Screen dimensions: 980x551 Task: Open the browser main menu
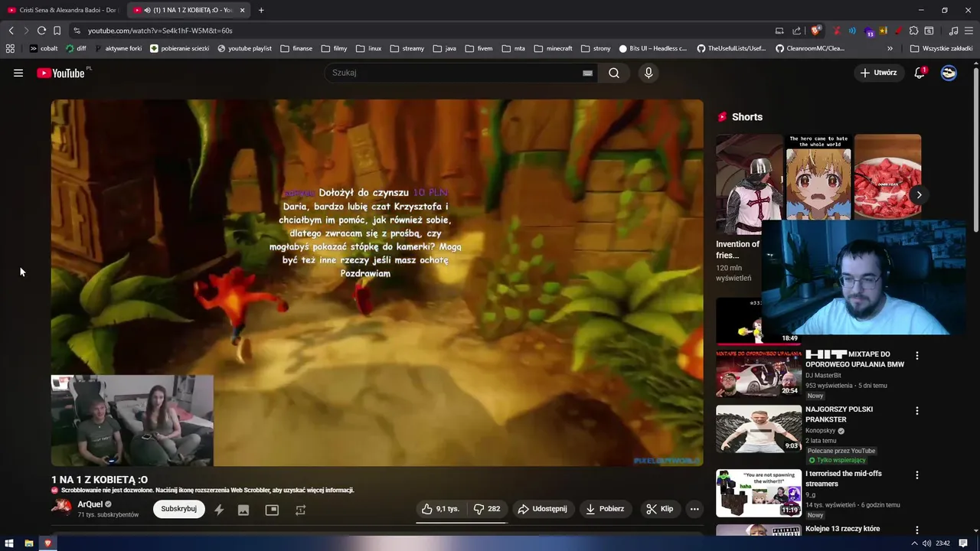pyautogui.click(x=969, y=31)
